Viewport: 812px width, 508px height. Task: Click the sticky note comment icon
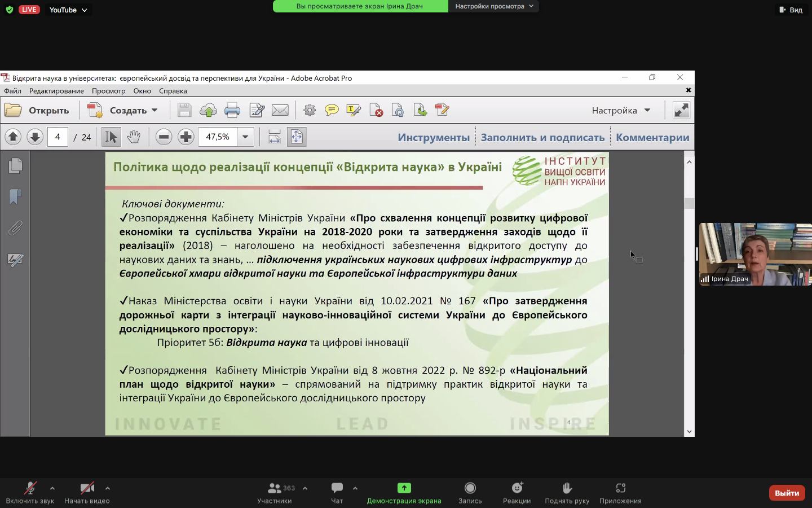332,111
